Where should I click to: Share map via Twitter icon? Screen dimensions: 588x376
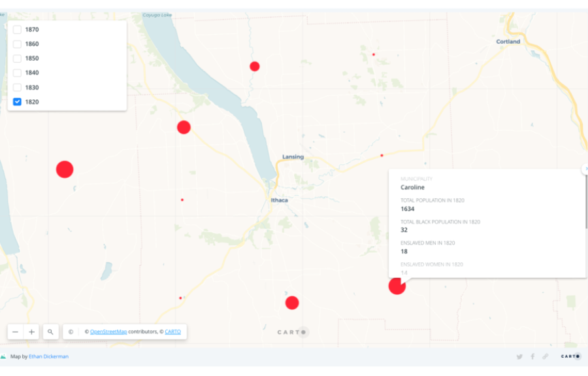point(519,356)
